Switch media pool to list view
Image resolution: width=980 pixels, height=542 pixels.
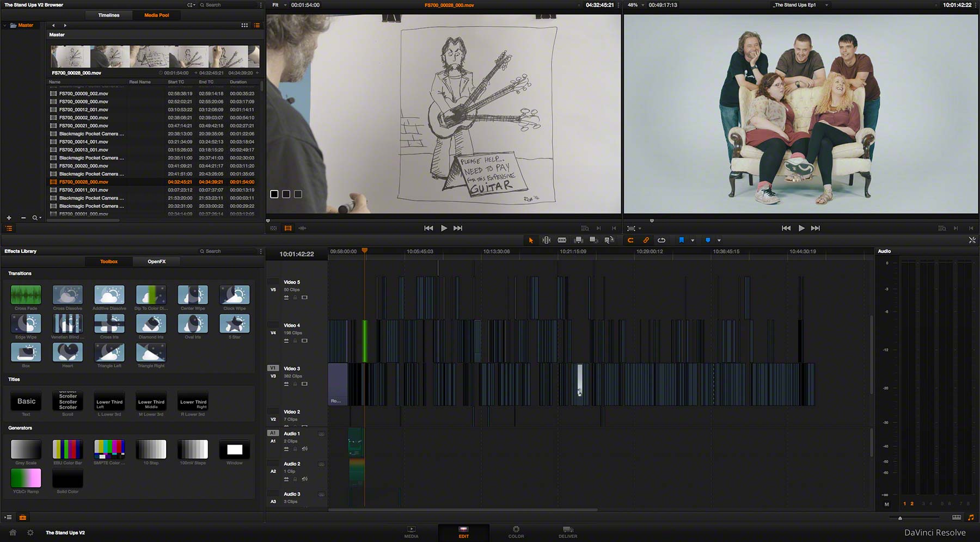tap(257, 25)
